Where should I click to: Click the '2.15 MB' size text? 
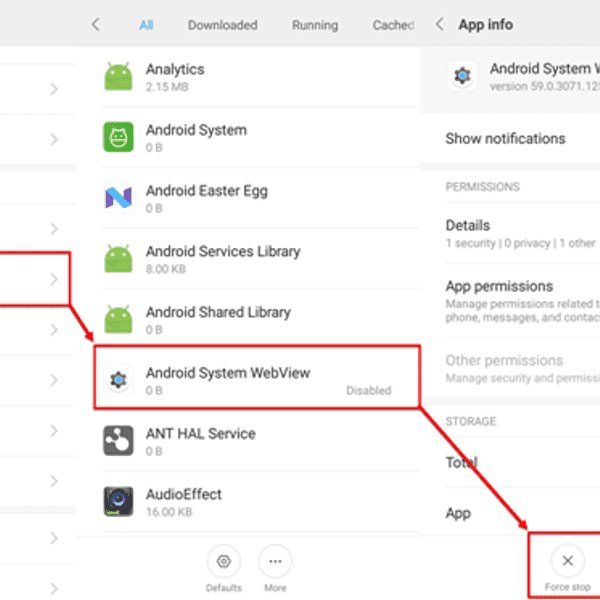click(167, 87)
